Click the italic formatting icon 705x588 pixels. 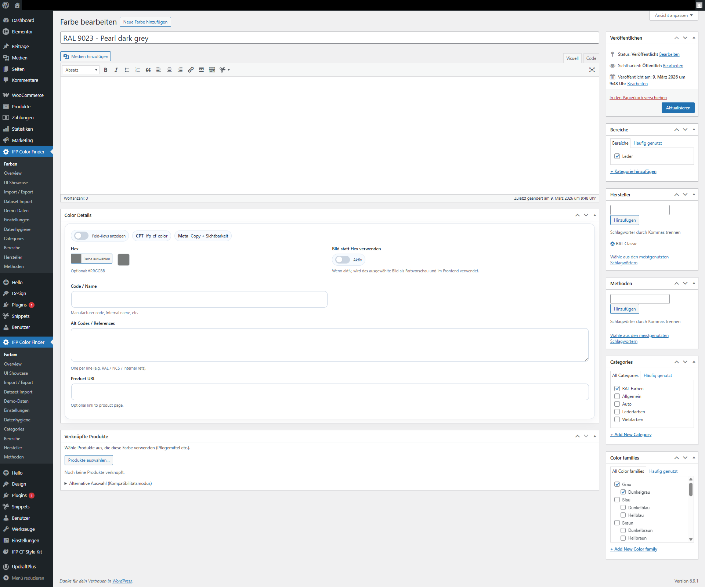tap(116, 70)
